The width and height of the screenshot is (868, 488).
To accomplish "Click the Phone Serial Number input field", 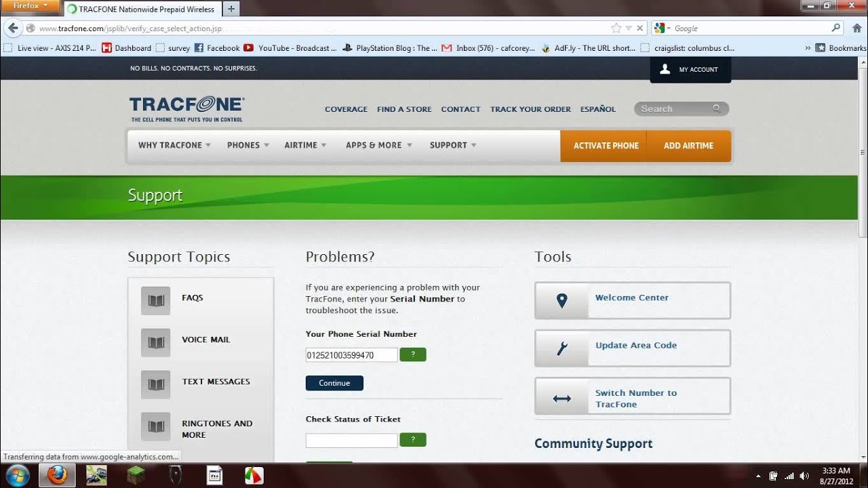I will click(351, 354).
